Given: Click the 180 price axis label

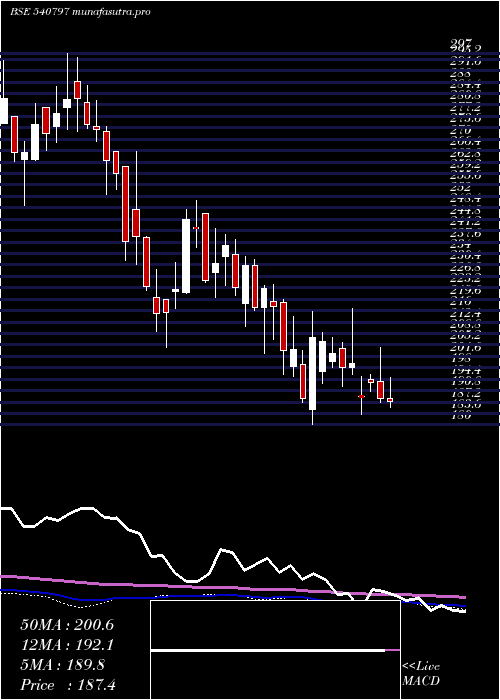Looking at the screenshot, I should click(459, 416).
